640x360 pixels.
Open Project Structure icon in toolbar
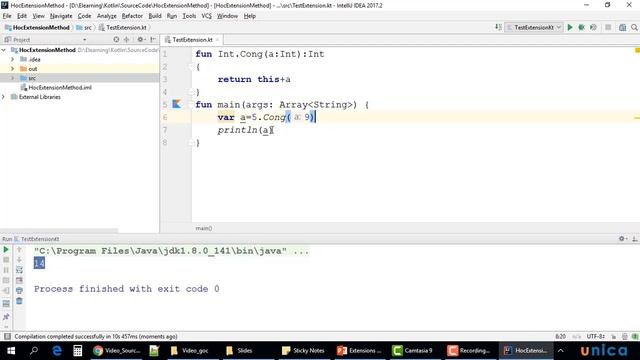coord(622,27)
